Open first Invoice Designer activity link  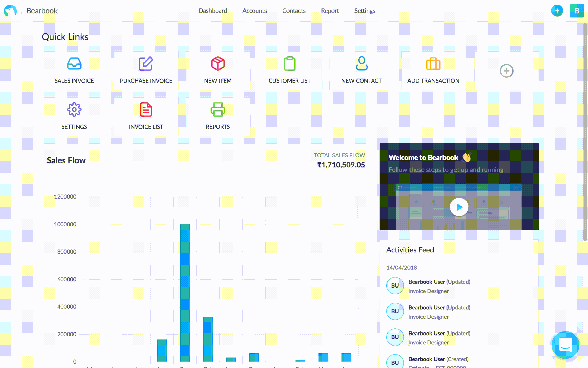pyautogui.click(x=428, y=291)
